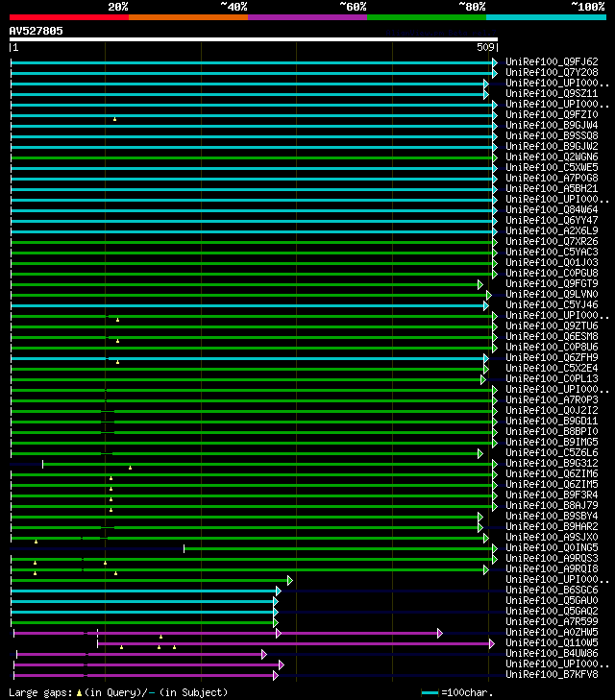This screenshot has width=615, height=700.
Task: Click the arrowhead ending the Q9FGT9 alignment
Action: (480, 284)
